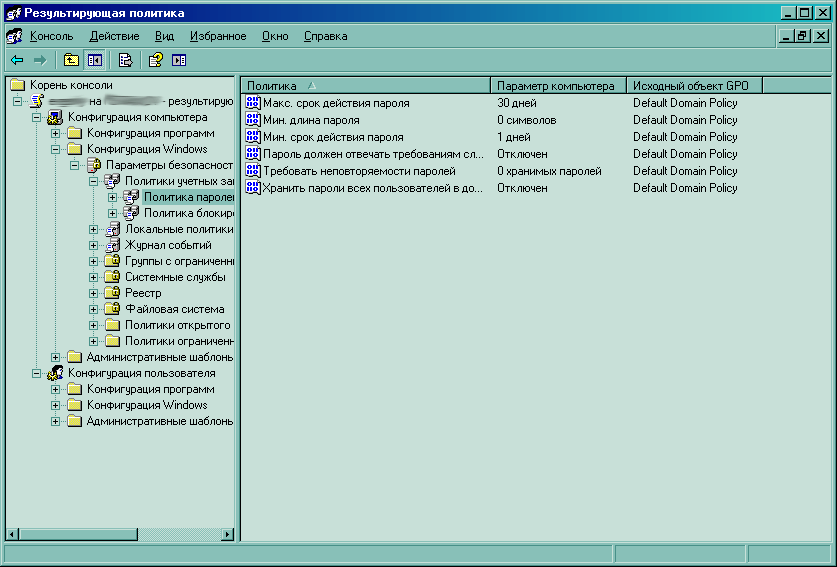Click the Реестр folder icon

coord(112,293)
